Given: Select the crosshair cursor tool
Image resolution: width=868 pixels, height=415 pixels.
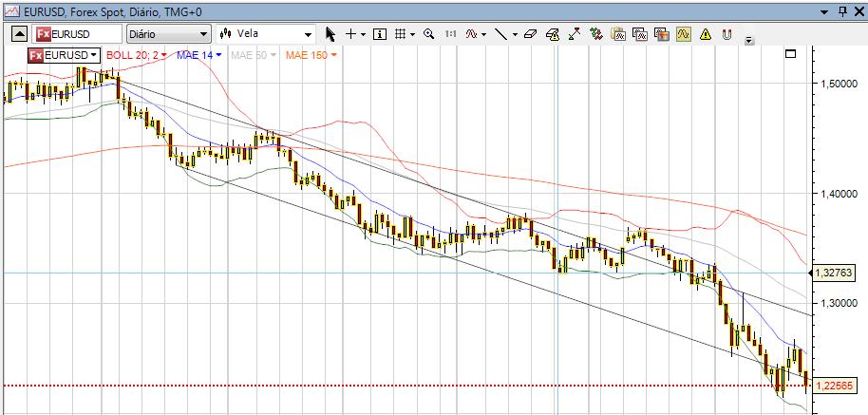Looking at the screenshot, I should [350, 34].
